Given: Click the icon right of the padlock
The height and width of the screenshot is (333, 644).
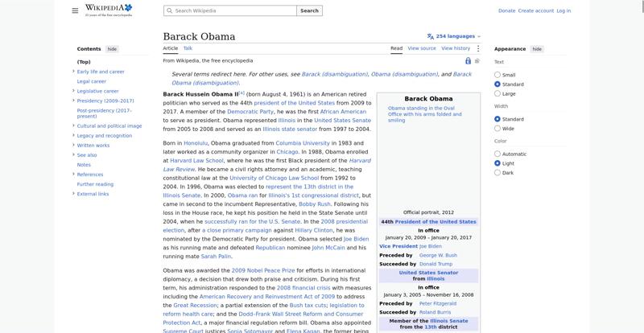Looking at the screenshot, I should [x=477, y=61].
